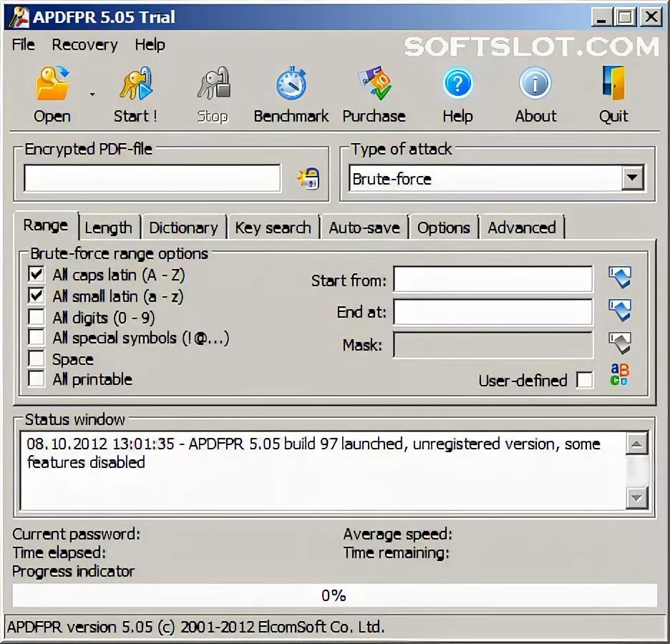Click icon next to Mask field
The width and height of the screenshot is (670, 644).
pos(620,343)
